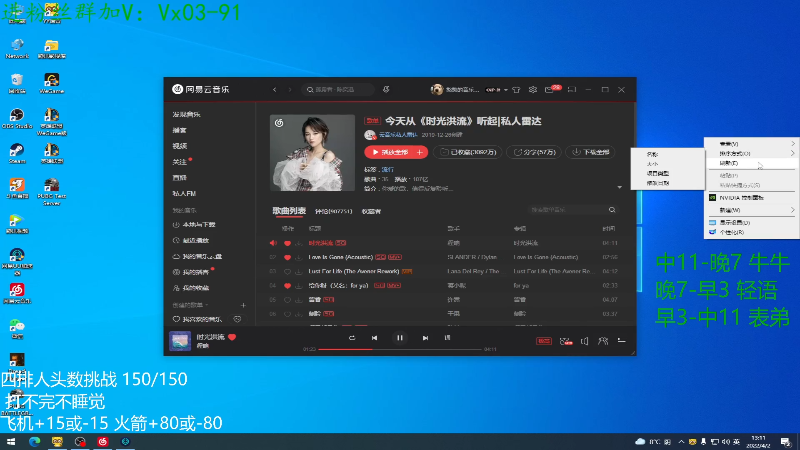800x450 pixels.
Task: Download the song Love Is Gone (Acoustic)
Action: 299,257
